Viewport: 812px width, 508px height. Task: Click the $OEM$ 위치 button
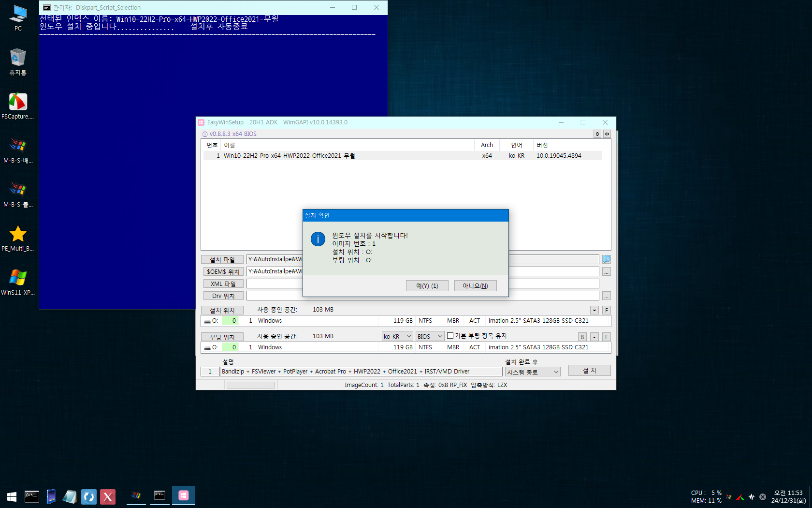click(222, 272)
